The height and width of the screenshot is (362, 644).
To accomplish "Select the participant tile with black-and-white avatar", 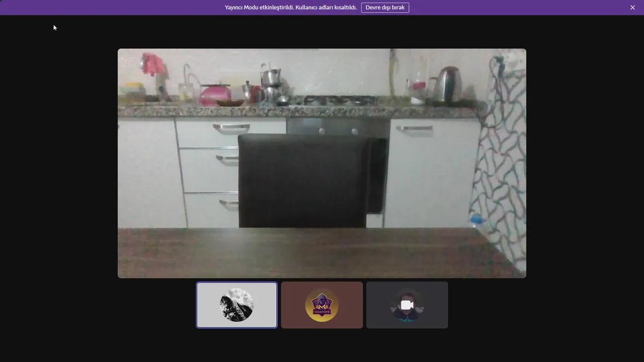I will point(236,305).
